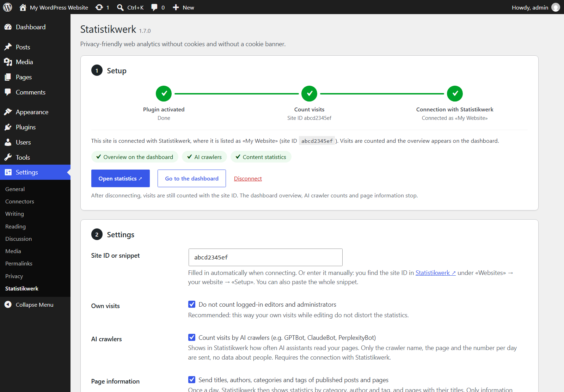Toggle Count visits by AI crawlers checkbox
Image resolution: width=564 pixels, height=392 pixels.
tap(192, 337)
